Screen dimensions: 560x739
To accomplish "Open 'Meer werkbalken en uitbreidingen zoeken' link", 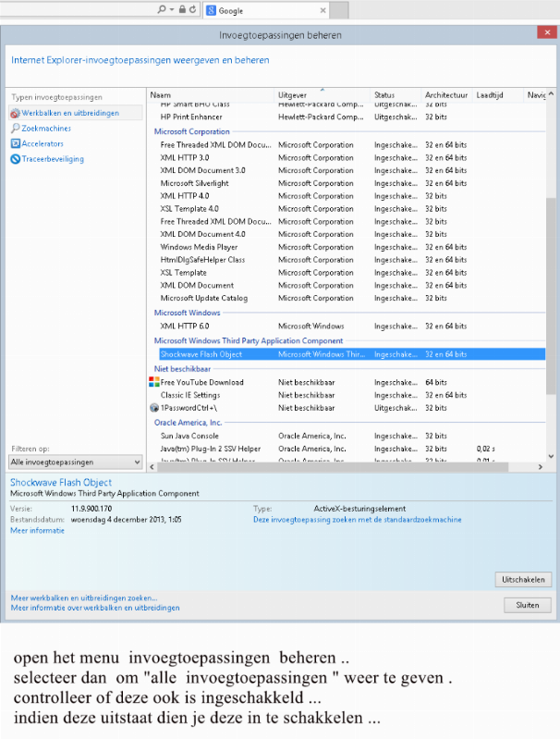I will pos(83,598).
